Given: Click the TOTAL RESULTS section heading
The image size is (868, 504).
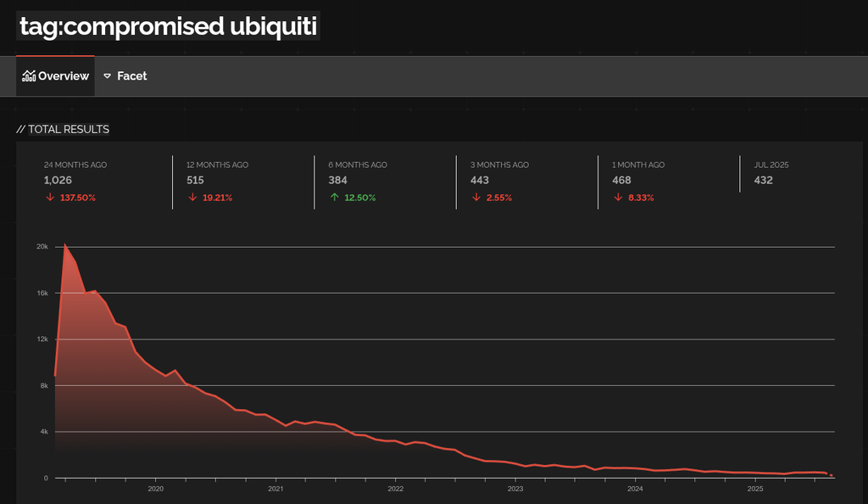Looking at the screenshot, I should click(64, 129).
